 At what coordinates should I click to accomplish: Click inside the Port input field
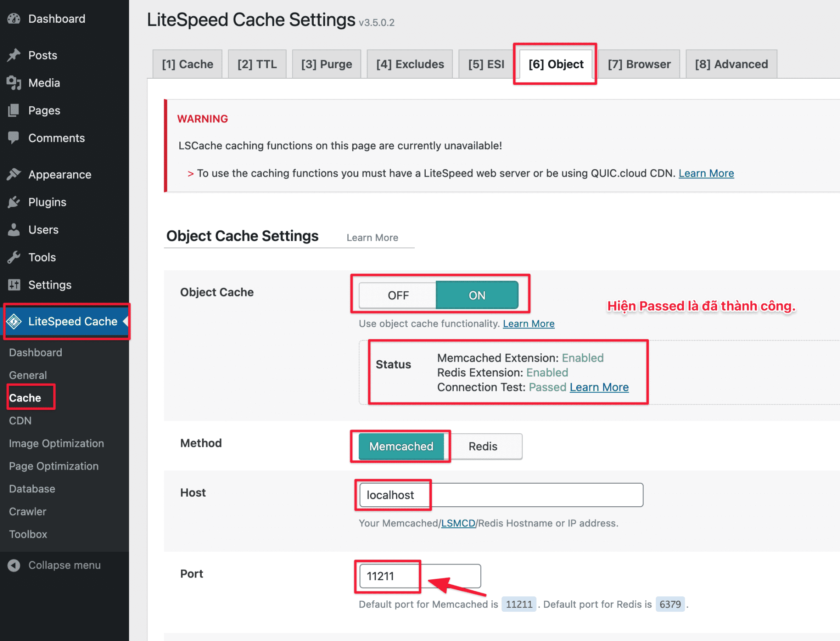click(x=388, y=576)
